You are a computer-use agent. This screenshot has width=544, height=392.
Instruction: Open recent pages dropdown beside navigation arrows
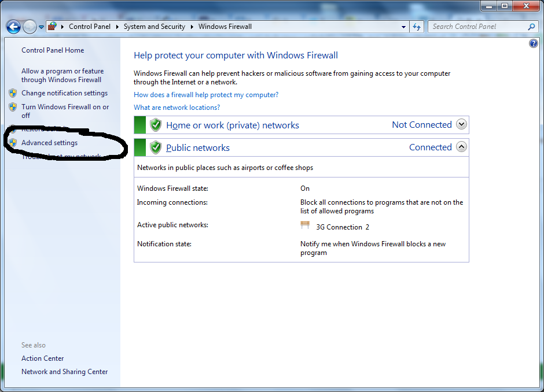41,27
